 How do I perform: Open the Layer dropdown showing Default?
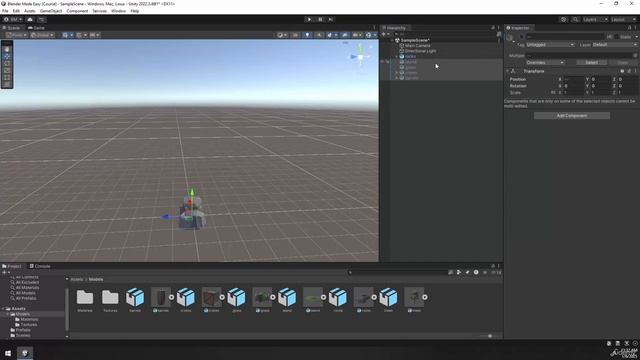[615, 44]
